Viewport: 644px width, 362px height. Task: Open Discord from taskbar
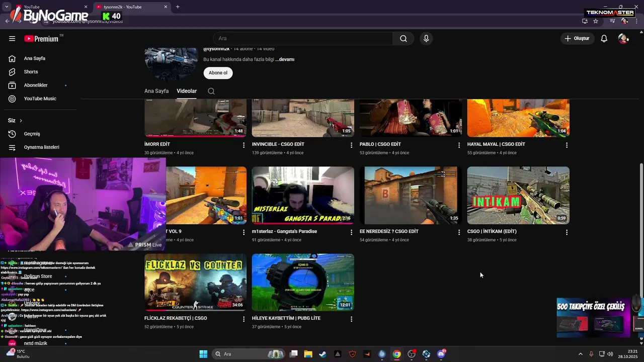(441, 354)
